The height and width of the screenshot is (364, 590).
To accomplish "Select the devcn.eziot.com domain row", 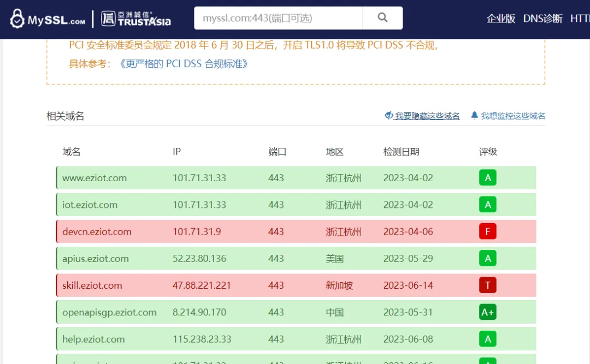I will [97, 231].
